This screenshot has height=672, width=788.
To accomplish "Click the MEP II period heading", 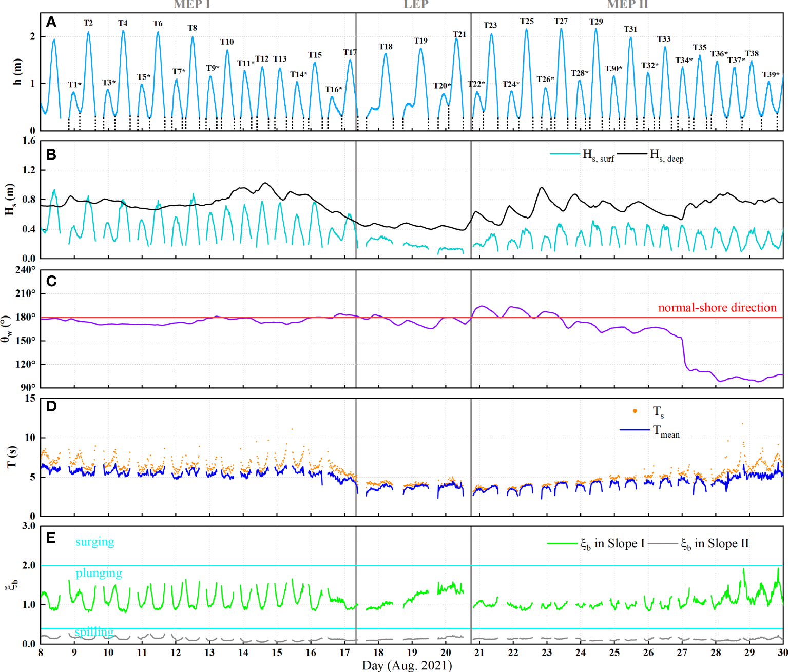I will (x=627, y=5).
